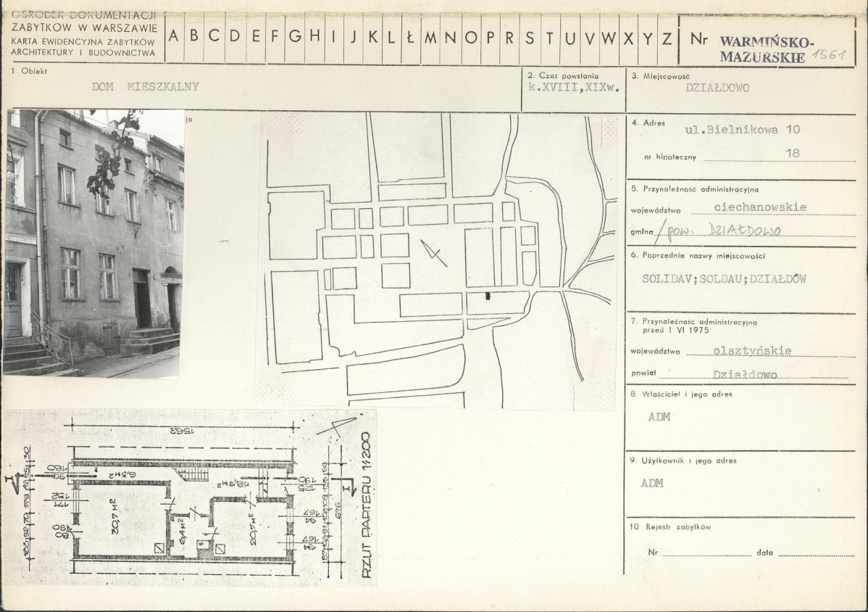
Task: Click the black marked building on map
Action: (488, 296)
